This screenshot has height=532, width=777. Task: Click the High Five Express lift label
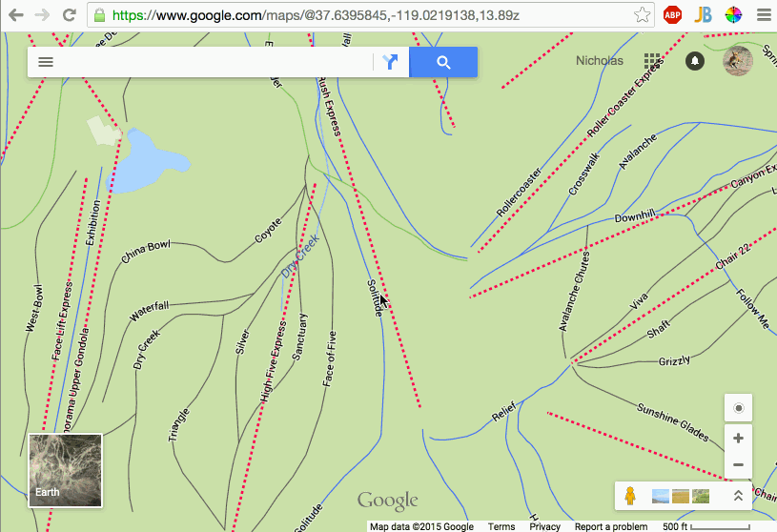tap(274, 360)
